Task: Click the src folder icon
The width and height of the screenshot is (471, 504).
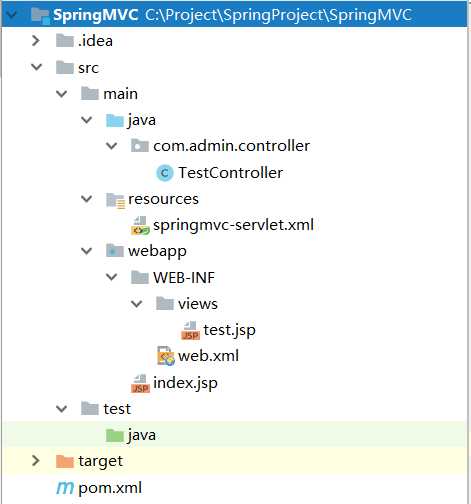Action: (65, 68)
